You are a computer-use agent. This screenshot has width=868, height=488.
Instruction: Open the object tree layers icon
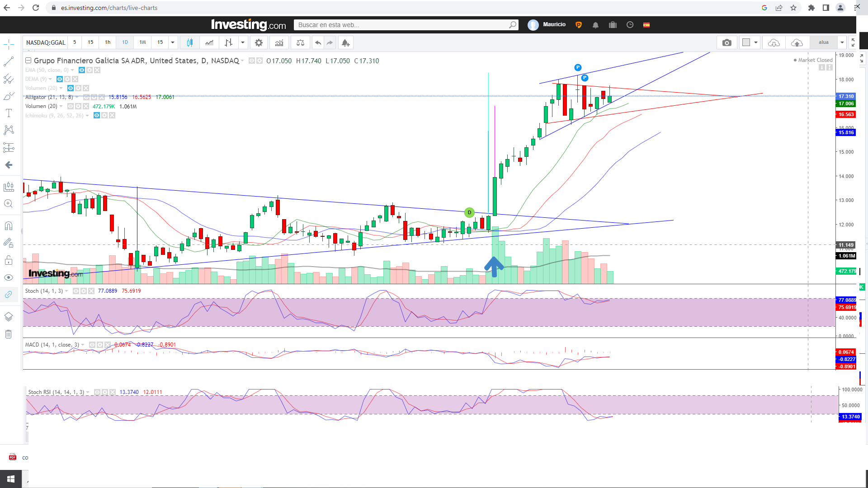[x=9, y=317]
